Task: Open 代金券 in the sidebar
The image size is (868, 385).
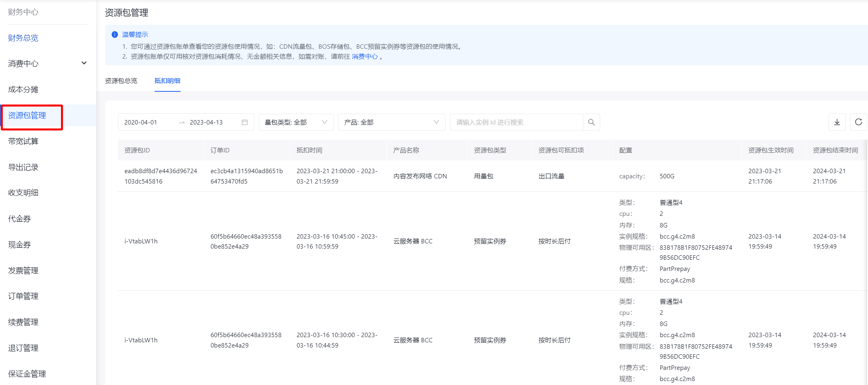Action: click(x=20, y=219)
